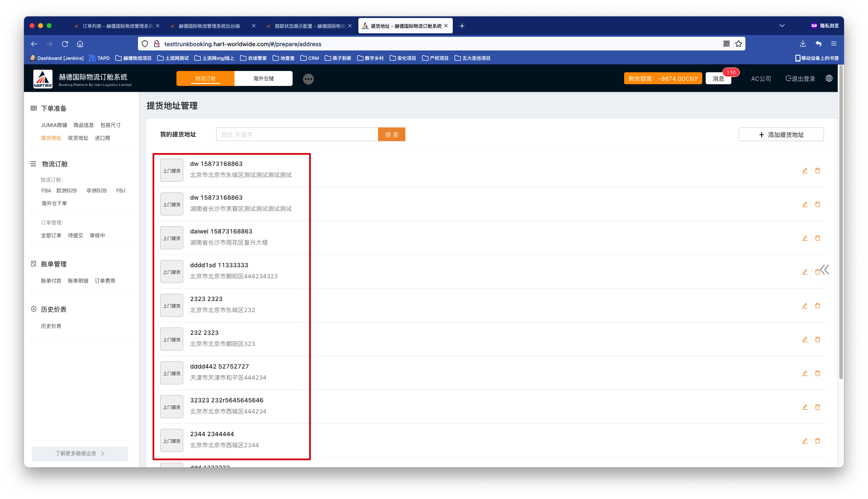Screen dimensions: 868x499
Task: Select the 物流订舱 tab
Action: tap(205, 79)
